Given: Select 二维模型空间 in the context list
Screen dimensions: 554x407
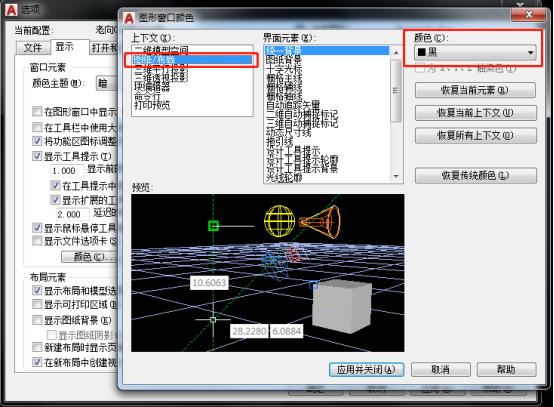Looking at the screenshot, I should [161, 50].
